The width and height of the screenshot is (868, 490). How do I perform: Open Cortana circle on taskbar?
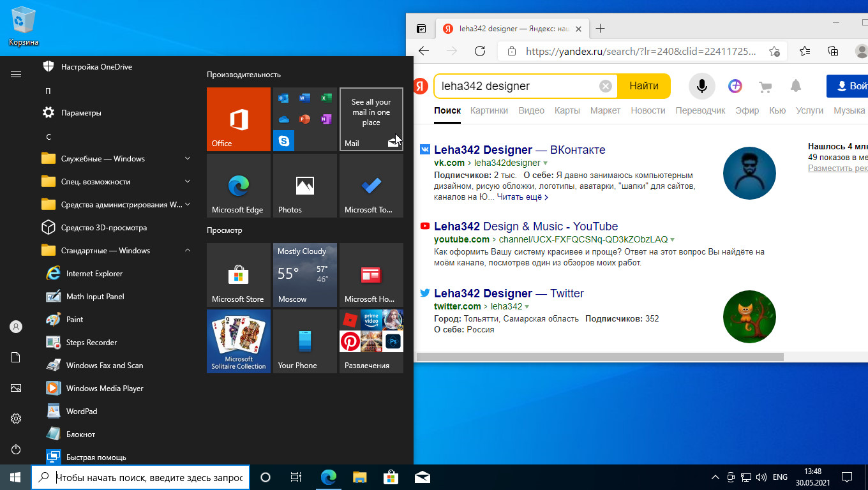(266, 477)
